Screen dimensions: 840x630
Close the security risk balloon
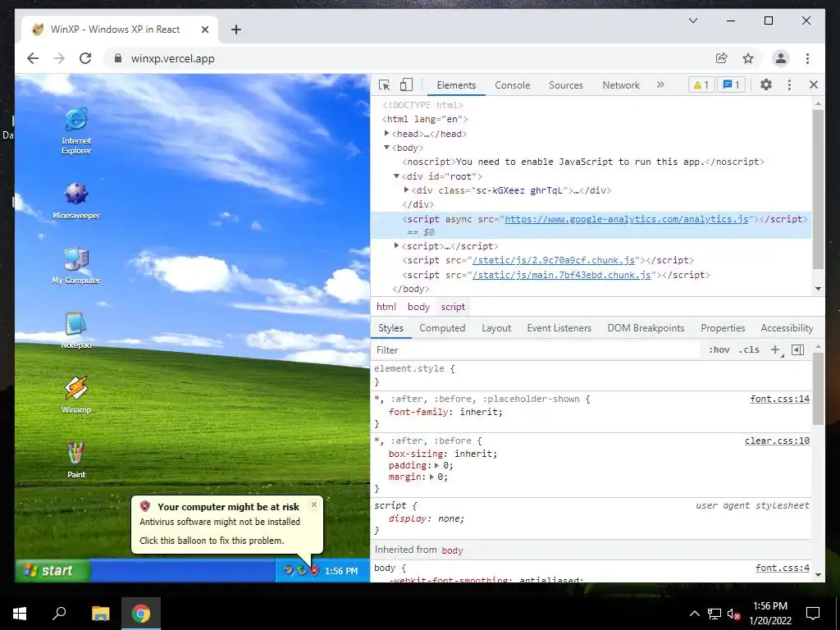(x=314, y=504)
